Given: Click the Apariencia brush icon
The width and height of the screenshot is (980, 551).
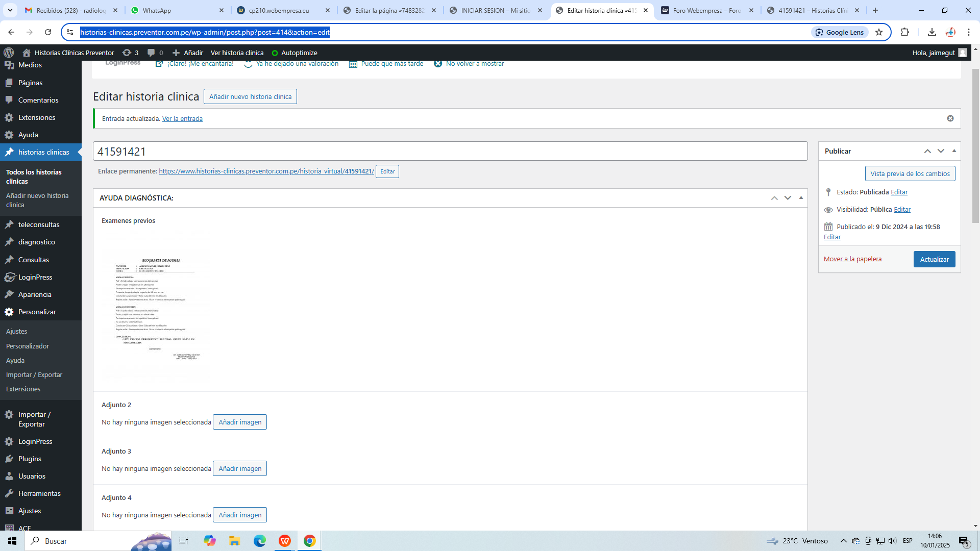Looking at the screenshot, I should (9, 294).
